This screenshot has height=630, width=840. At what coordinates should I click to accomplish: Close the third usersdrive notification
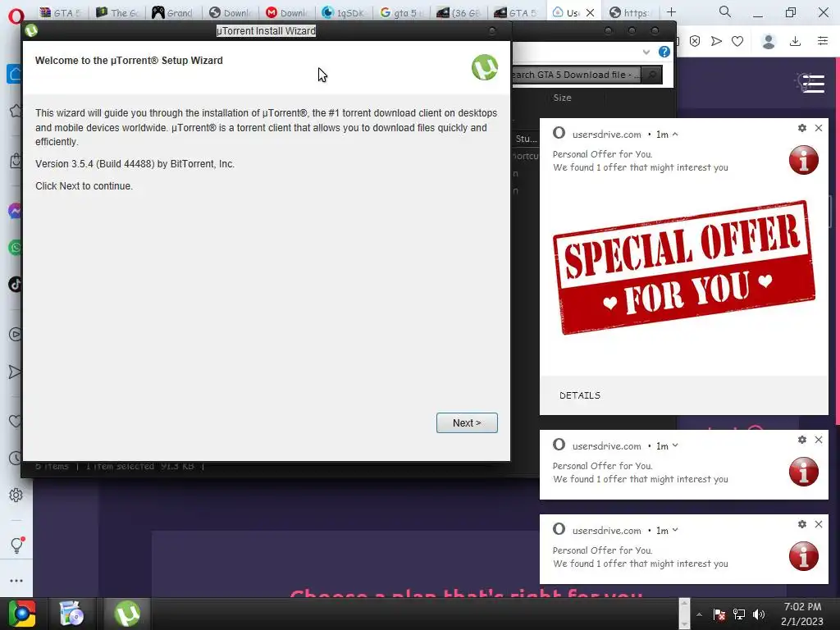[x=819, y=524]
